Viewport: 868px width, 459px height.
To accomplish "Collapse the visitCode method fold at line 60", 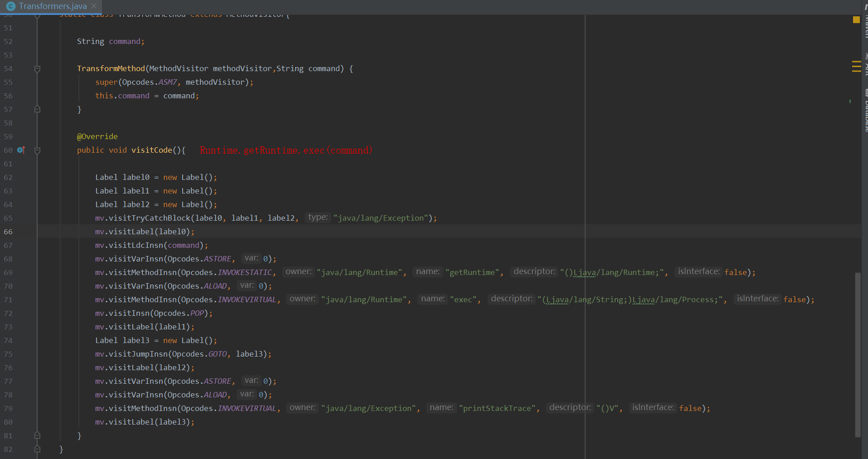I will tap(38, 150).
